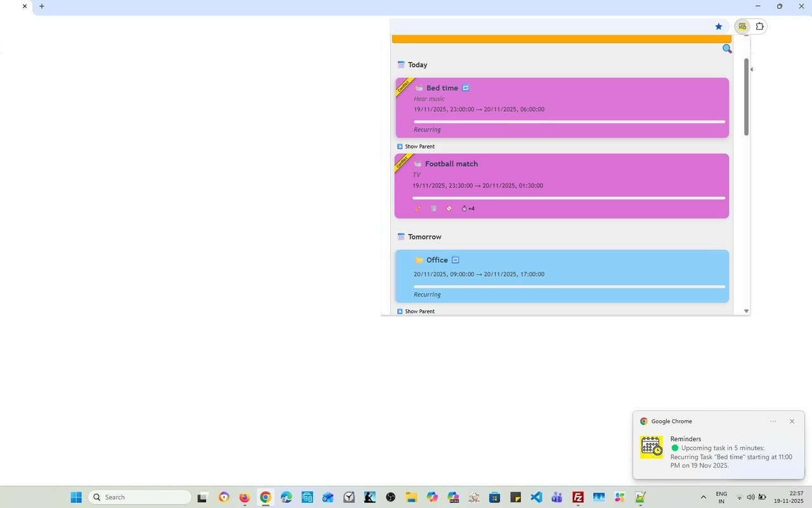The image size is (812, 508).
Task: Open the clock showing 22:57 in the taskbar
Action: [789, 497]
